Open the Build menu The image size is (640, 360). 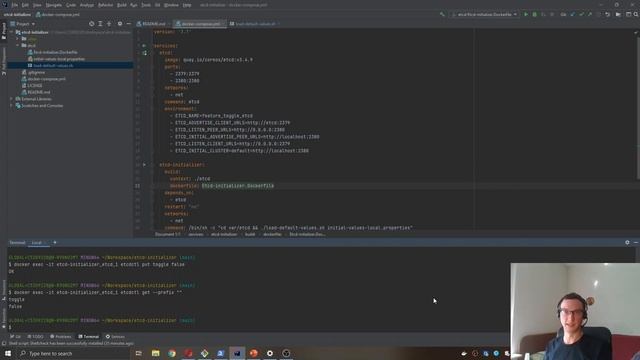tap(122, 5)
